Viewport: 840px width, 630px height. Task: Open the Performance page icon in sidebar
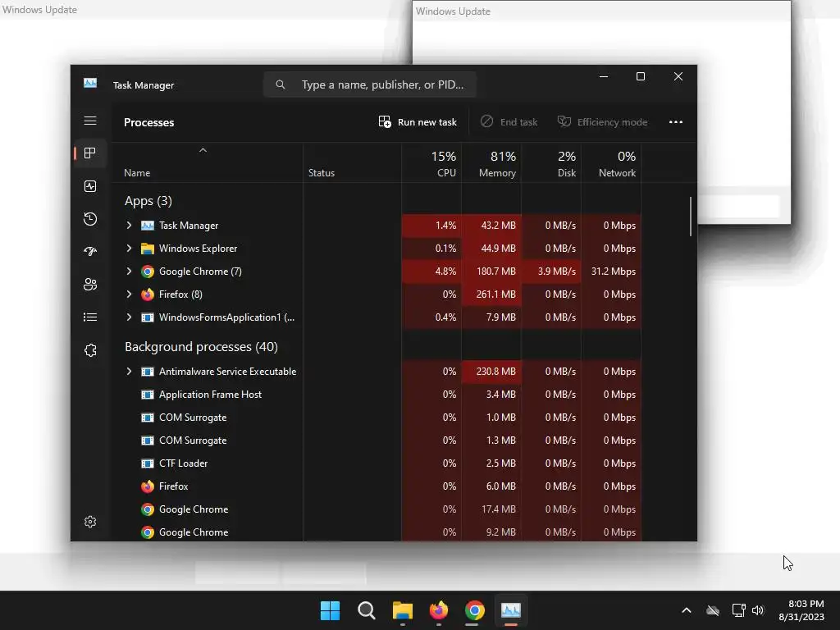click(90, 186)
